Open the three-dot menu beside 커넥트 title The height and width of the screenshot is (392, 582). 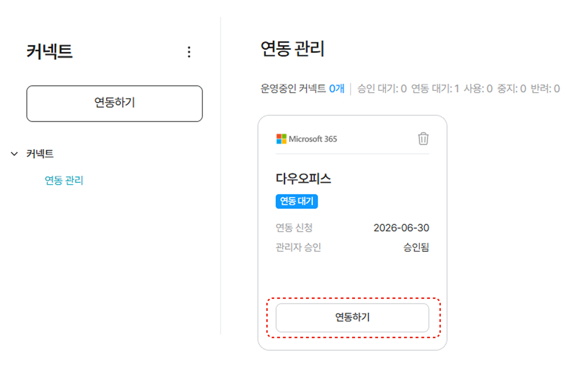[189, 52]
